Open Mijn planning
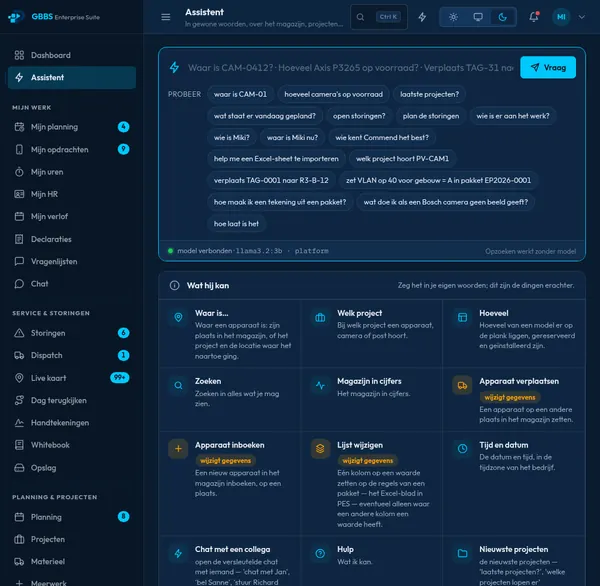This screenshot has width=600, height=586. (x=72, y=127)
